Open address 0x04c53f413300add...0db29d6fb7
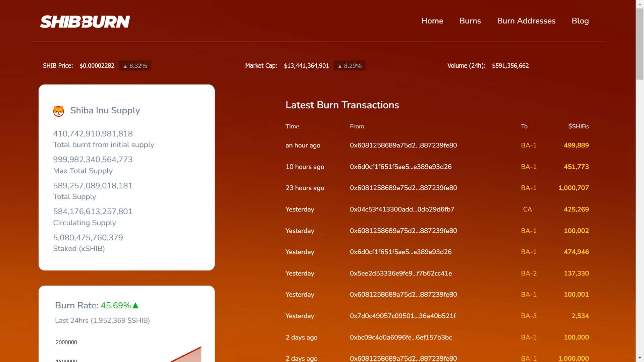The width and height of the screenshot is (644, 362). coord(402,209)
